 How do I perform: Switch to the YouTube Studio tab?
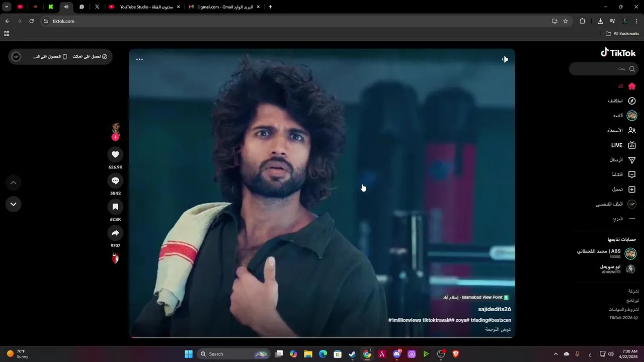click(x=145, y=7)
